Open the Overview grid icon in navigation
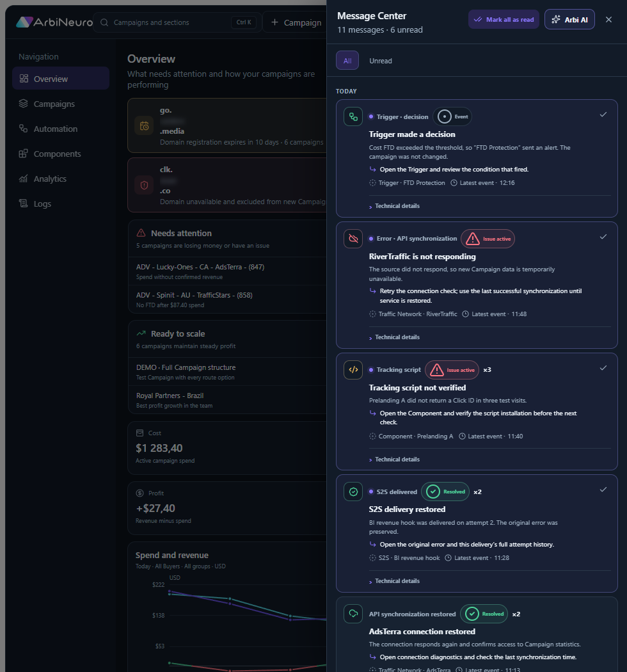This screenshot has height=672, width=627. tap(24, 79)
